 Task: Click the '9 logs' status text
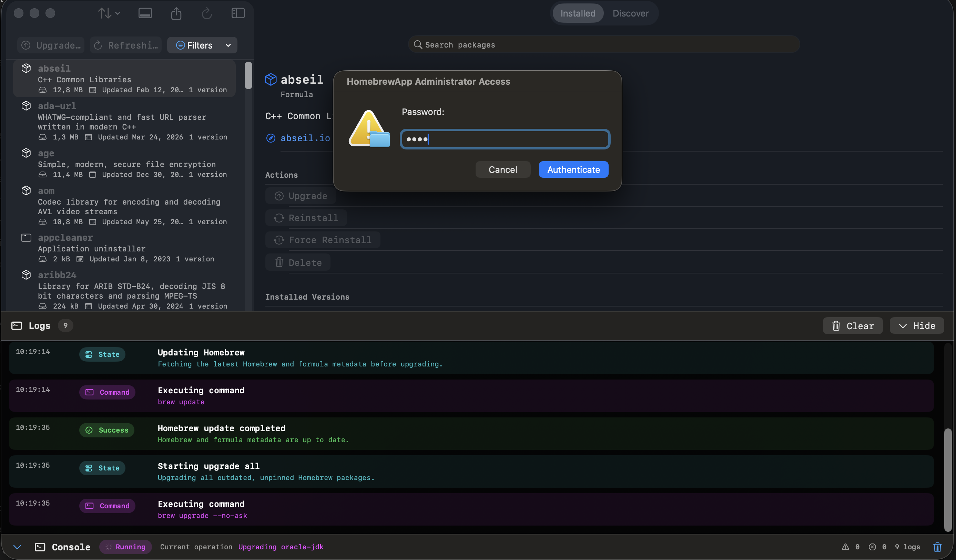click(x=907, y=547)
